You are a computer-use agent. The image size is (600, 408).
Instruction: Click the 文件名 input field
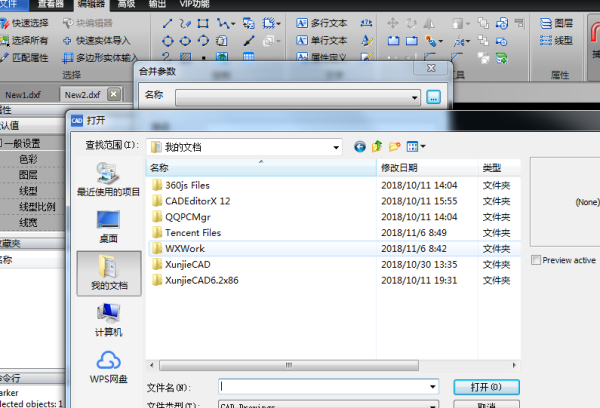tap(323, 387)
